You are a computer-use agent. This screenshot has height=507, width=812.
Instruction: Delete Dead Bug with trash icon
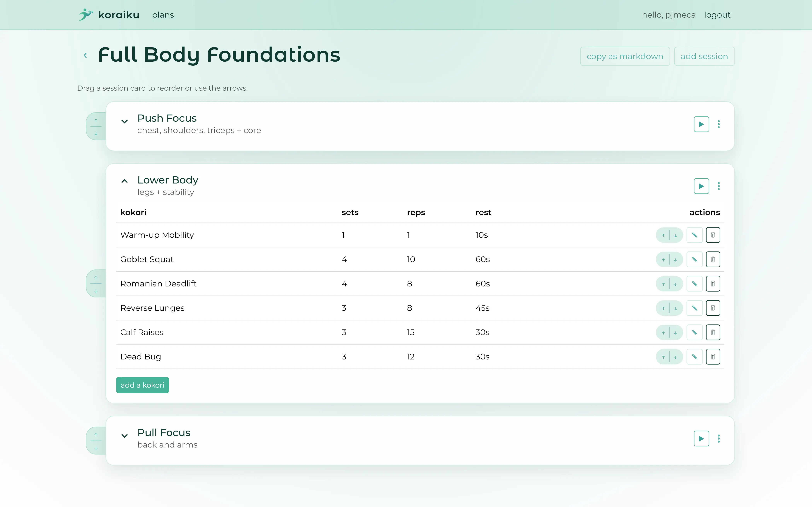click(713, 357)
